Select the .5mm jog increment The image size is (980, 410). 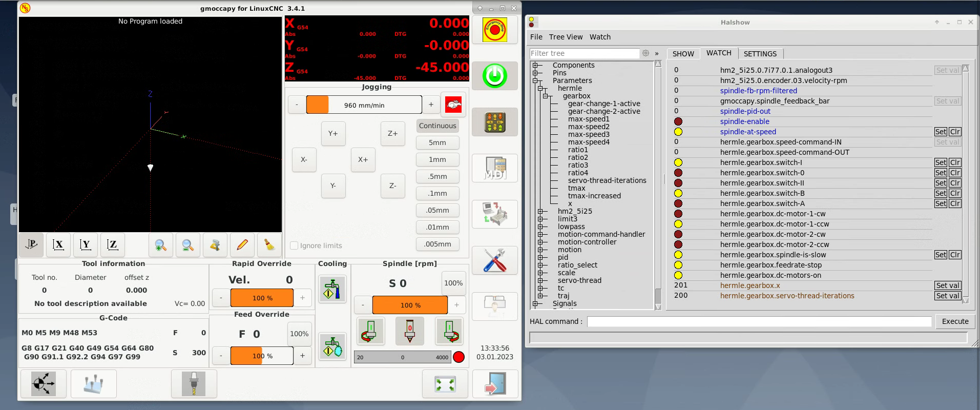(x=437, y=176)
